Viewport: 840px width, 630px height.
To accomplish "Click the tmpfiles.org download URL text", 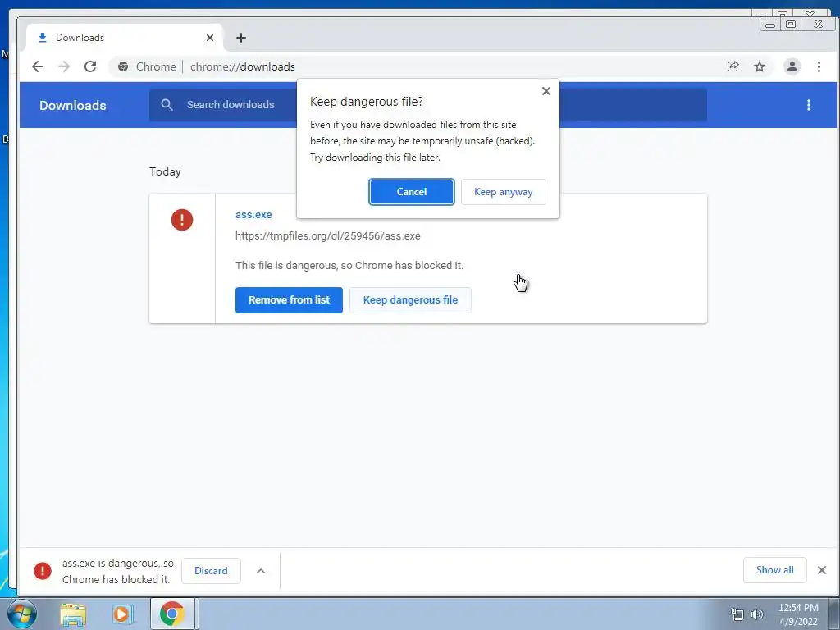I will pos(328,235).
